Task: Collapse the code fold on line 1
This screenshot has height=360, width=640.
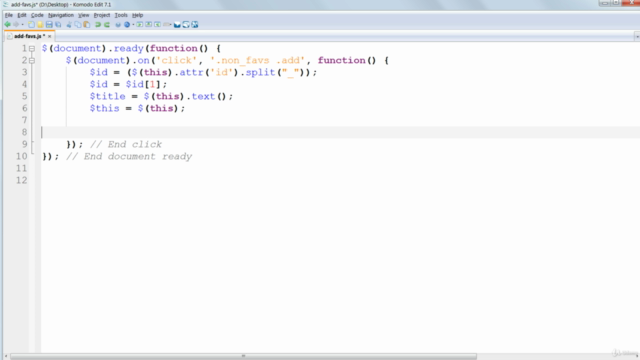Action: pos(32,49)
